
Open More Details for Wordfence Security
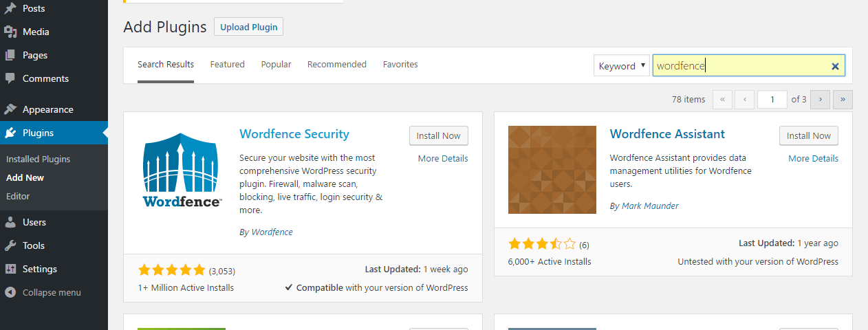[443, 159]
